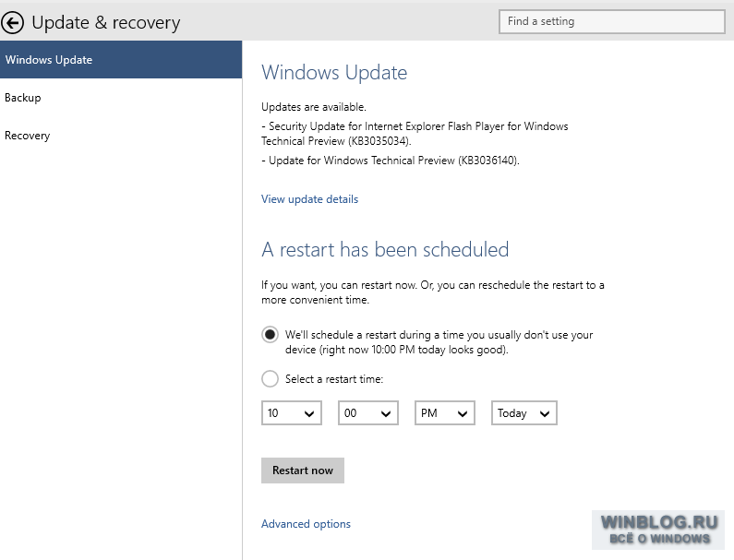
Task: Select Windows Update in sidebar
Action: coord(121,59)
